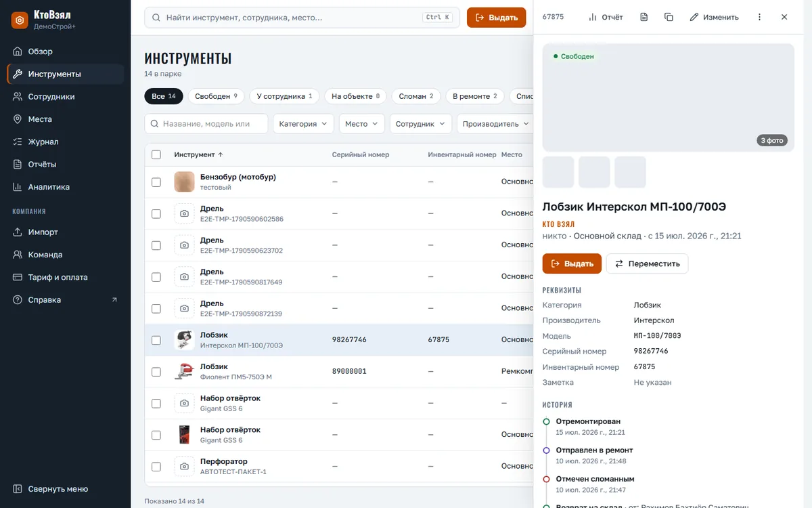Open the Сотрудник filter dropdown

[x=420, y=124]
